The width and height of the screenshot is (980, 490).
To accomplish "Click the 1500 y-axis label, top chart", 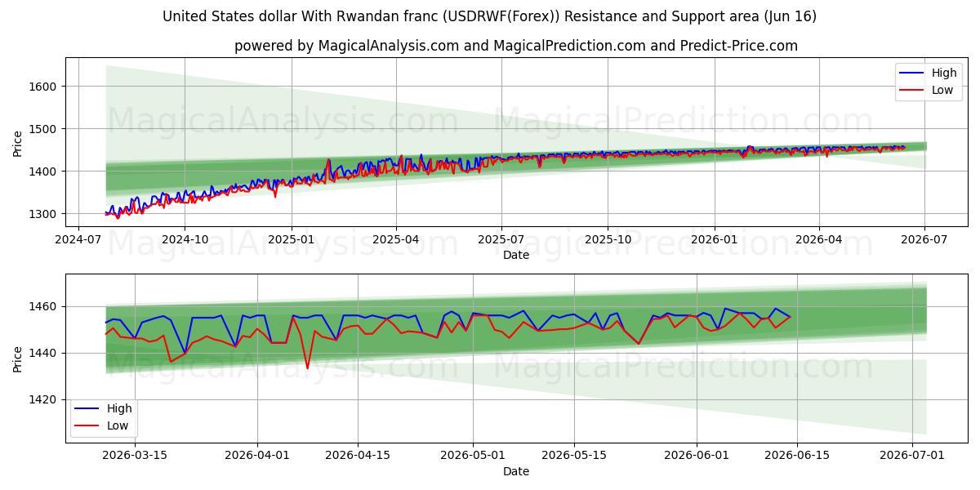I will point(42,129).
